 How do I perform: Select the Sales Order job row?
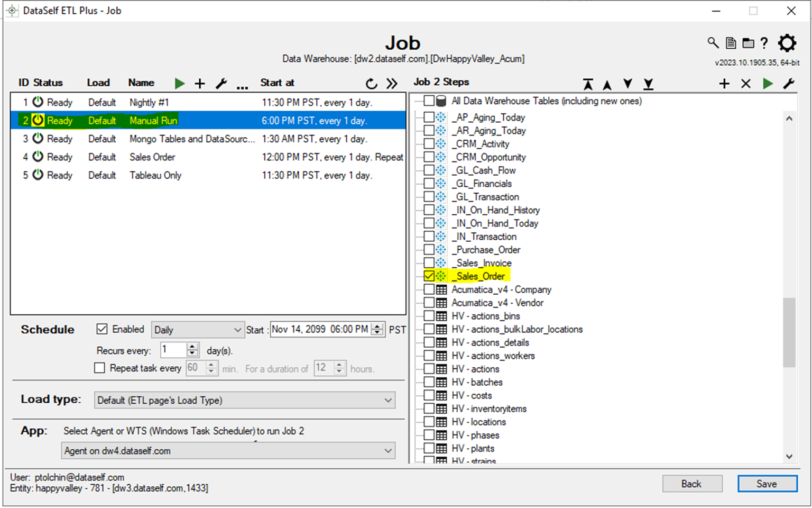tap(208, 157)
